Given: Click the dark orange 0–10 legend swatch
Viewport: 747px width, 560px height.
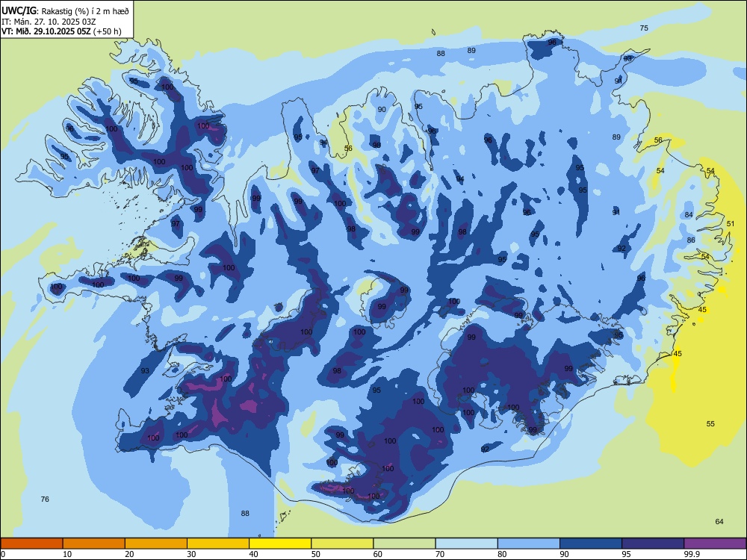Looking at the screenshot, I should pyautogui.click(x=31, y=544).
